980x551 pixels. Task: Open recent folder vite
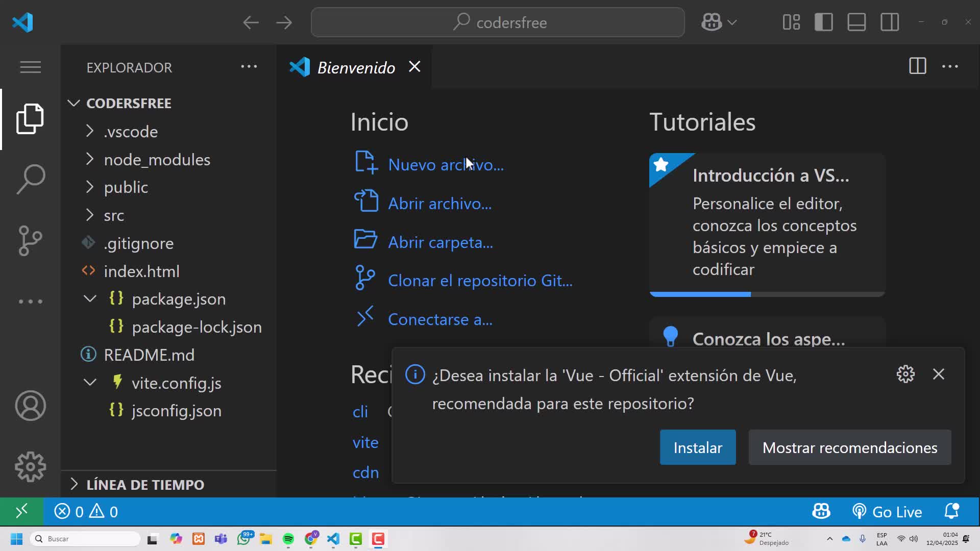pos(365,442)
